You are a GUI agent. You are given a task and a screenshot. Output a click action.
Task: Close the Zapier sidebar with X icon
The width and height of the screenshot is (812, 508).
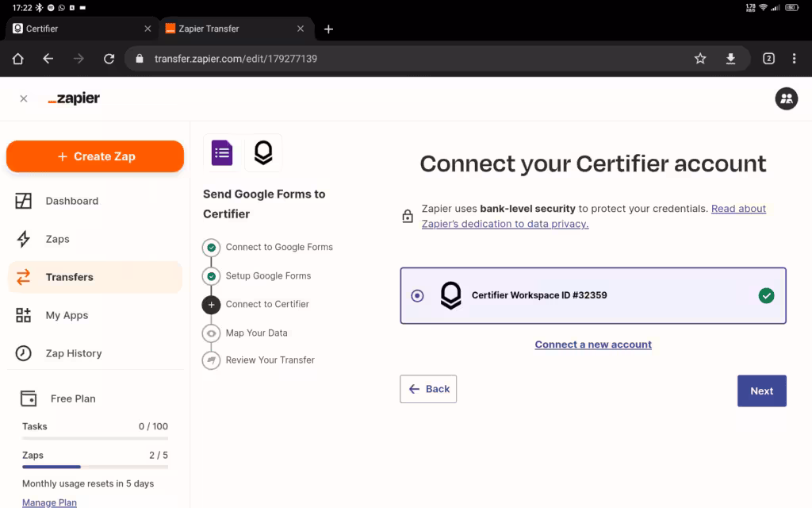click(x=23, y=98)
